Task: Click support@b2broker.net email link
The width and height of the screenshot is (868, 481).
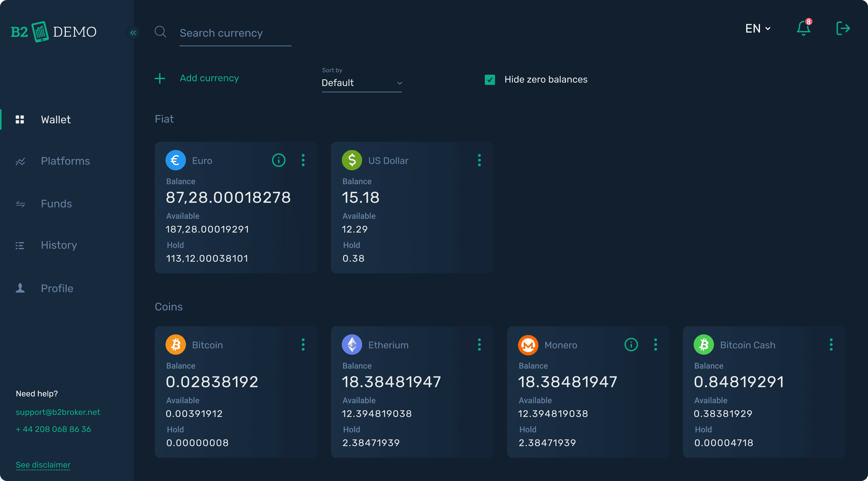Action: pyautogui.click(x=58, y=412)
